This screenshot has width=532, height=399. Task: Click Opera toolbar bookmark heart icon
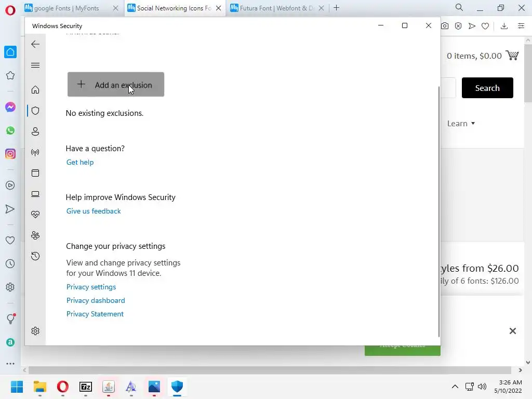[x=485, y=26]
